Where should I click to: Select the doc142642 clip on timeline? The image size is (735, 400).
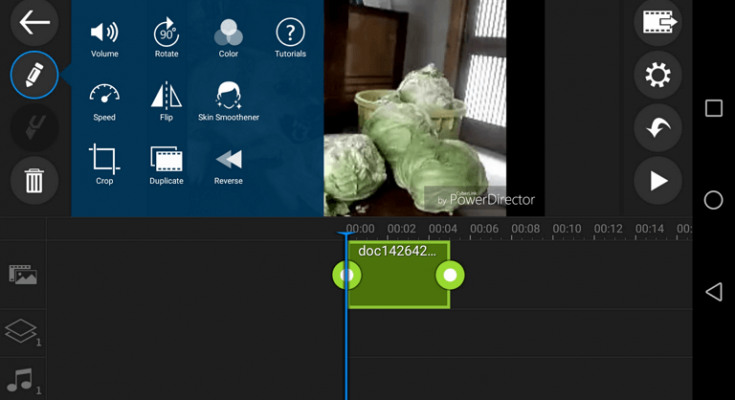398,280
